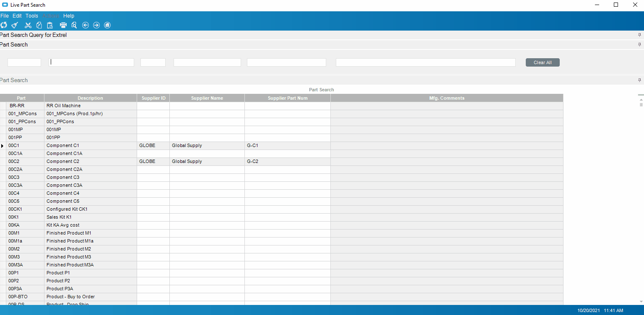Pin the Part Search results panel
The width and height of the screenshot is (644, 315).
point(639,80)
